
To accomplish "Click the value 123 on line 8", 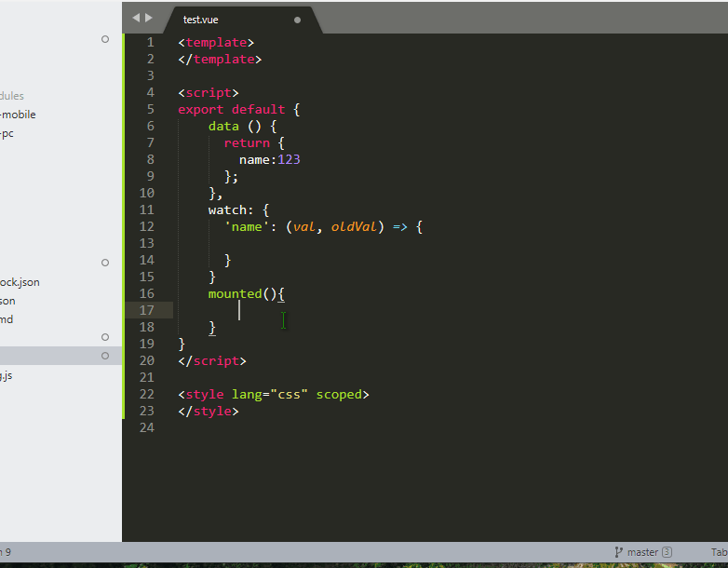I will [289, 160].
